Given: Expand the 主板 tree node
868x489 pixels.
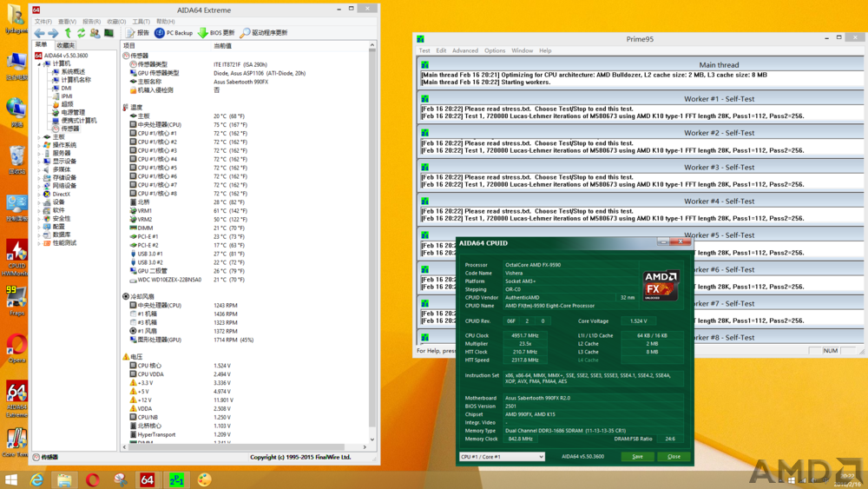Looking at the screenshot, I should point(39,136).
